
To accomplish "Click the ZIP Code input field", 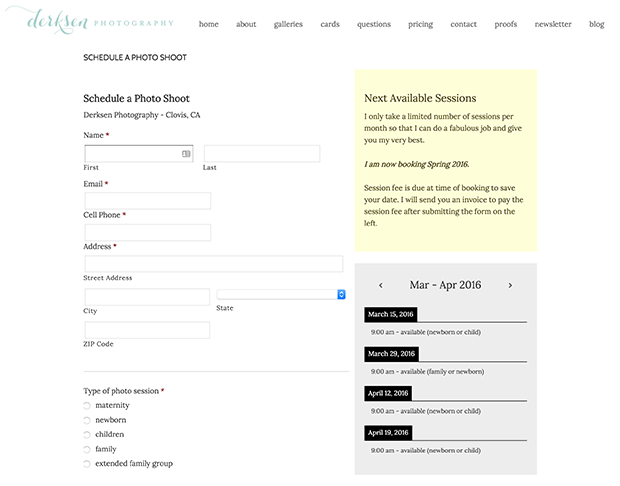I will point(147,330).
